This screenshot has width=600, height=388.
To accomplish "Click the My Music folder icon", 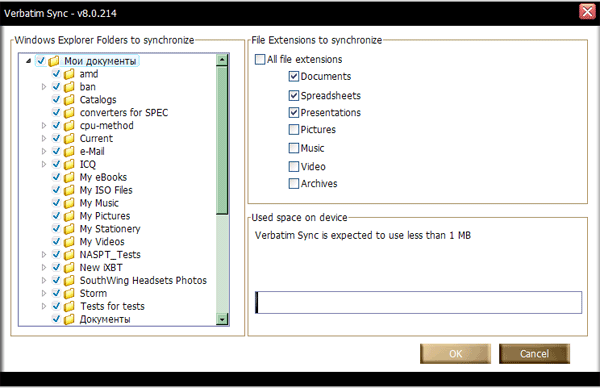I will coord(69,203).
